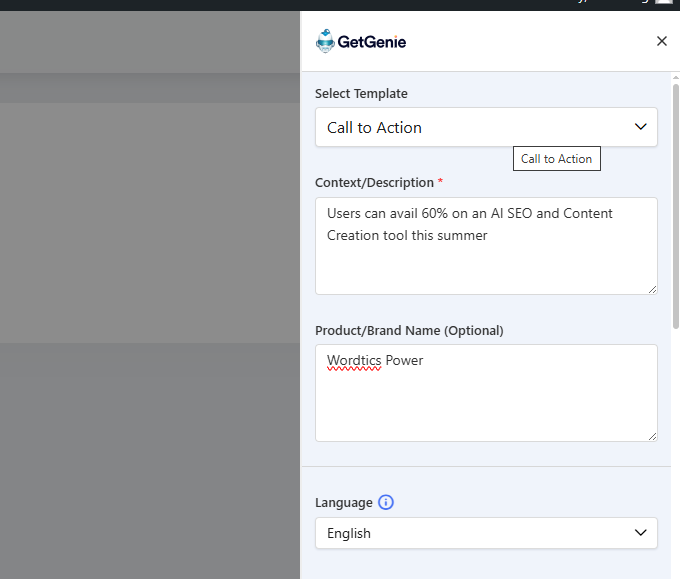Click the GetGenie robot logo icon

325,41
